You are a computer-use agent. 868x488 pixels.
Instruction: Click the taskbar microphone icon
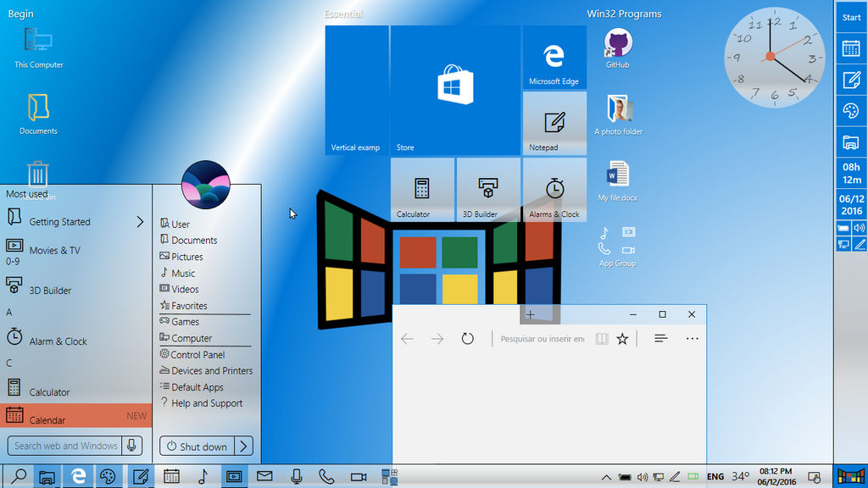pos(296,476)
